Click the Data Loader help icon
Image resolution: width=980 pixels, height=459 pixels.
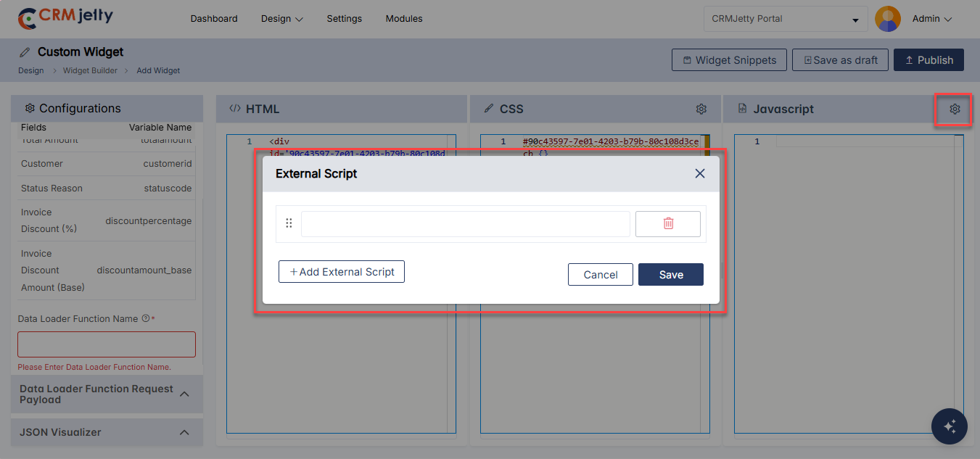click(146, 318)
